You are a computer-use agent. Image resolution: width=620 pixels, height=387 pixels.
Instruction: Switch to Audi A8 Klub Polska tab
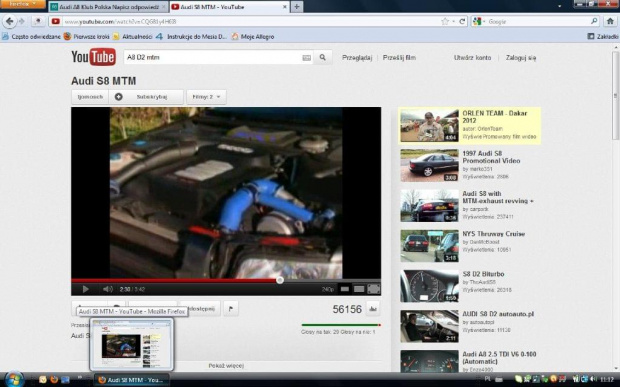tap(105, 7)
